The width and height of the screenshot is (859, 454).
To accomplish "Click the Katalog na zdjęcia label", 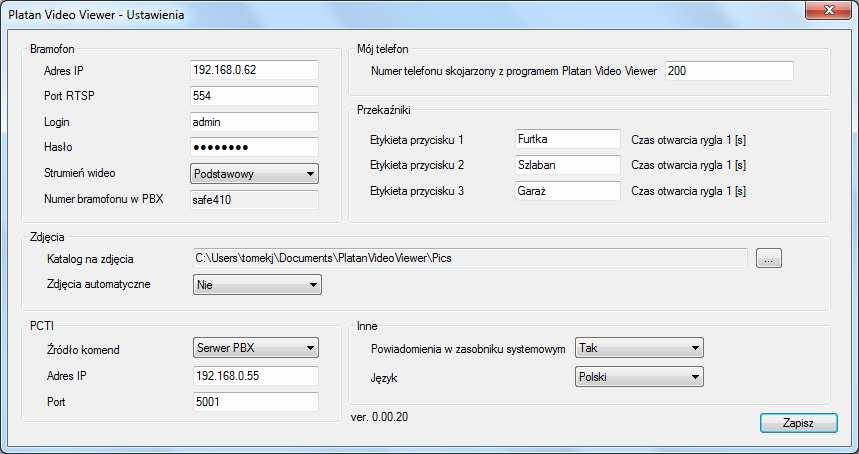I will pos(90,260).
